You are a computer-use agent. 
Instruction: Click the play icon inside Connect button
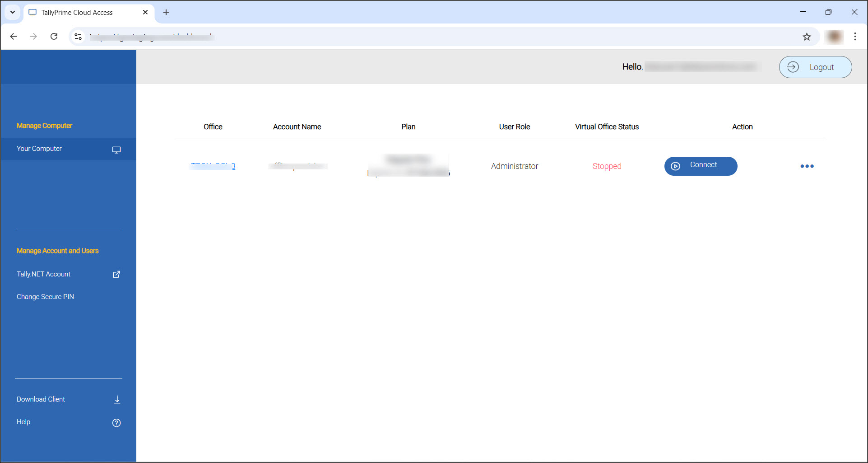click(675, 166)
